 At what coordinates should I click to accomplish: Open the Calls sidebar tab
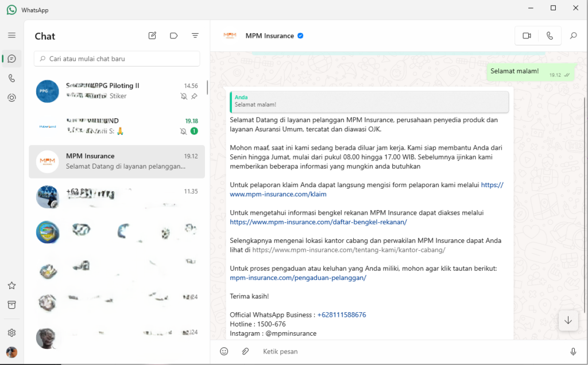pyautogui.click(x=11, y=78)
